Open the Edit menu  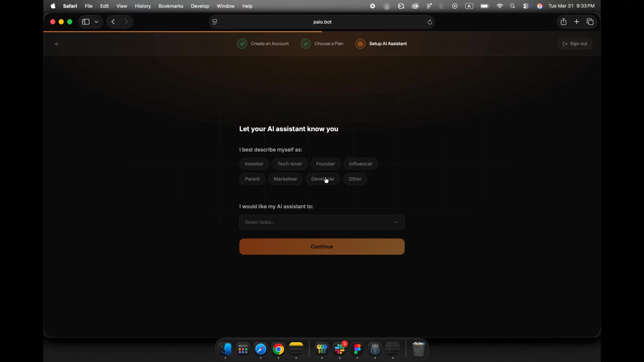point(105,6)
